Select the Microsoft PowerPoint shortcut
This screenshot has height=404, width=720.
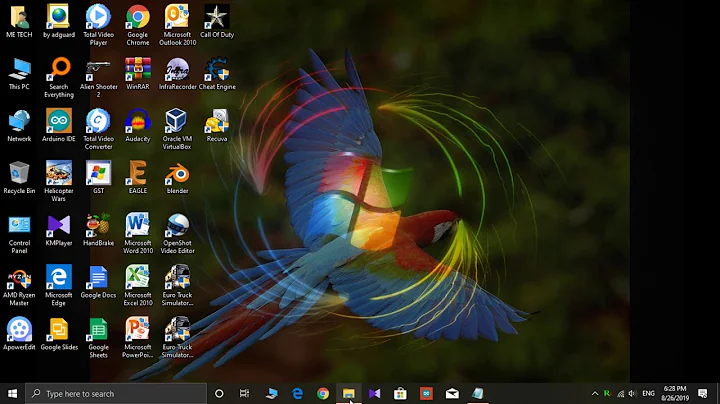[138, 338]
